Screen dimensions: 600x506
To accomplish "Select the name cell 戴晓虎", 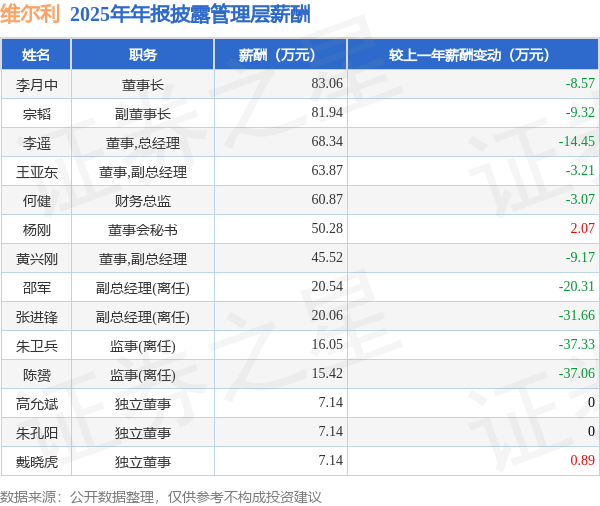I will 37,463.
